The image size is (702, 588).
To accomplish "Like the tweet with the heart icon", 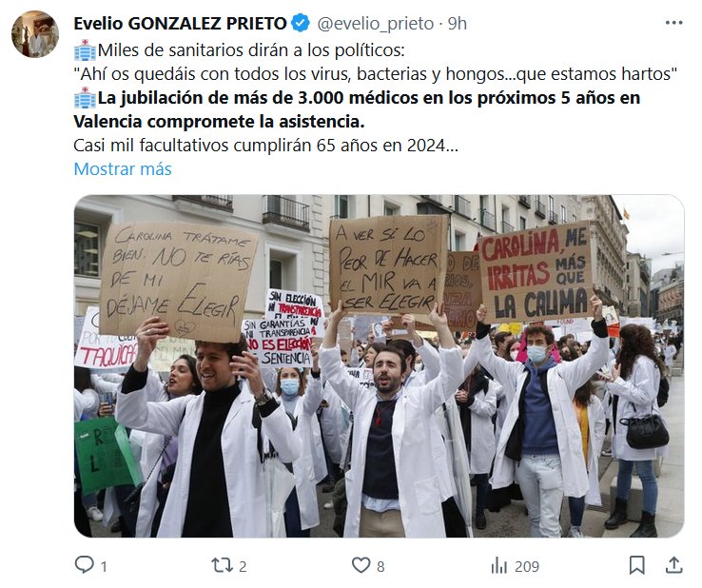I will click(x=361, y=565).
